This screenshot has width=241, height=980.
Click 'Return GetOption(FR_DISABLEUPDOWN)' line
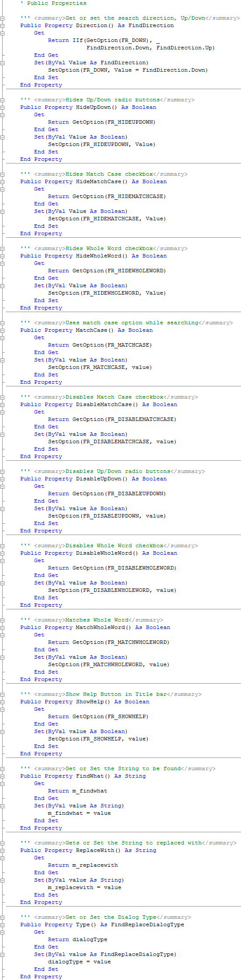(107, 493)
